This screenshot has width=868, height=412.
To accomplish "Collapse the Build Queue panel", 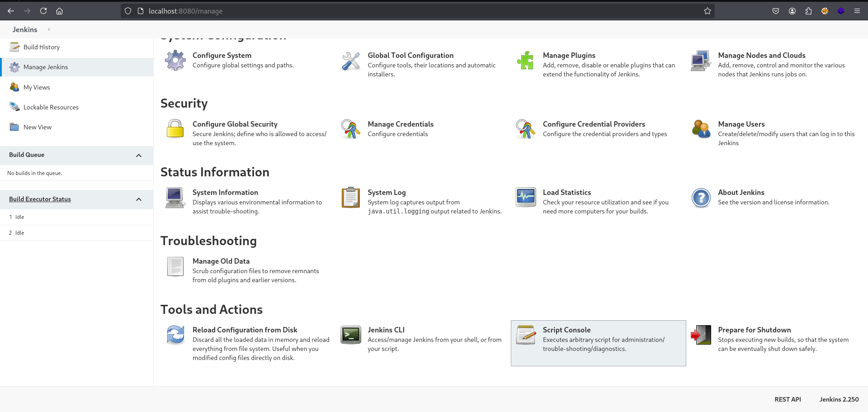I will pos(139,156).
